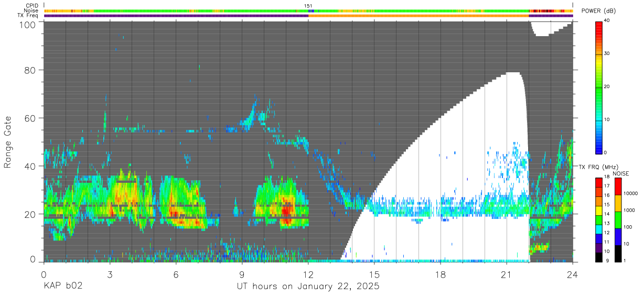Click the "15" hour tick on the time axis
The image size is (644, 297).
(374, 273)
